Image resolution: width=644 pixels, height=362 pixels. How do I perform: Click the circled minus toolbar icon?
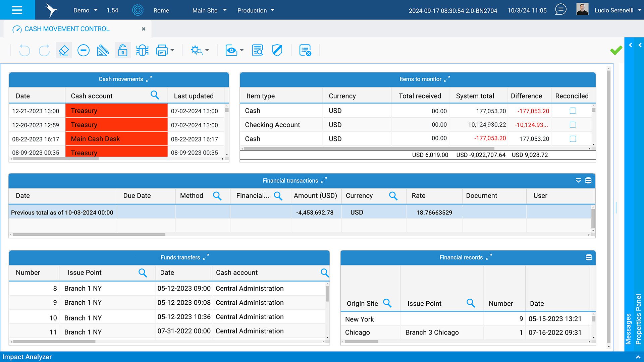coord(83,51)
